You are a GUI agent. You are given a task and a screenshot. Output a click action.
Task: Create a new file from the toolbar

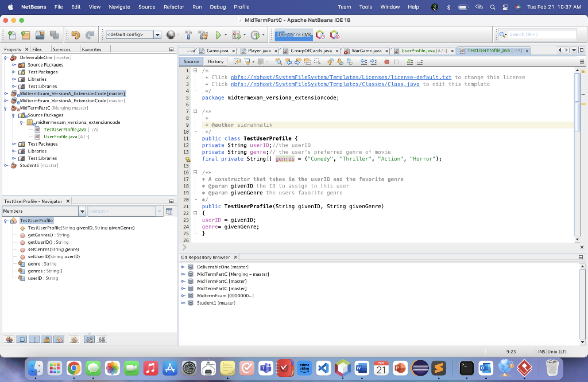[11, 35]
